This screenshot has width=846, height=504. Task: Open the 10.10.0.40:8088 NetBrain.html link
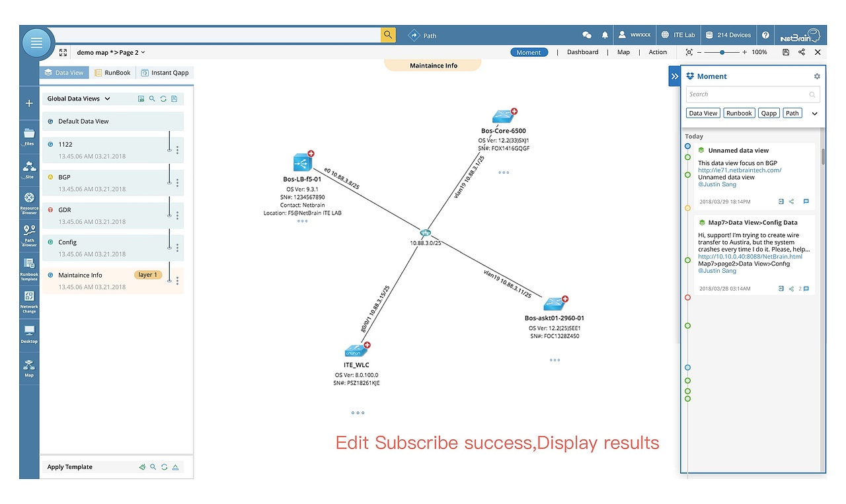tap(750, 256)
